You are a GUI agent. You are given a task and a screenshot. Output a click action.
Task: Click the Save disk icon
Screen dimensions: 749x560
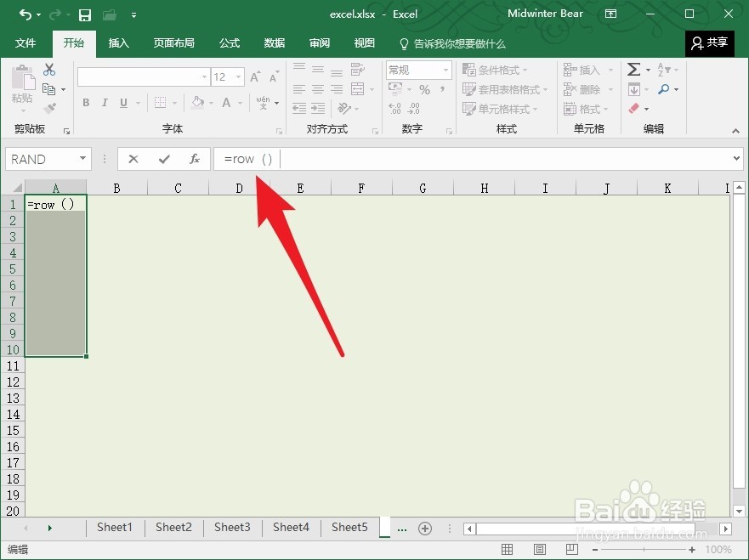pyautogui.click(x=85, y=15)
